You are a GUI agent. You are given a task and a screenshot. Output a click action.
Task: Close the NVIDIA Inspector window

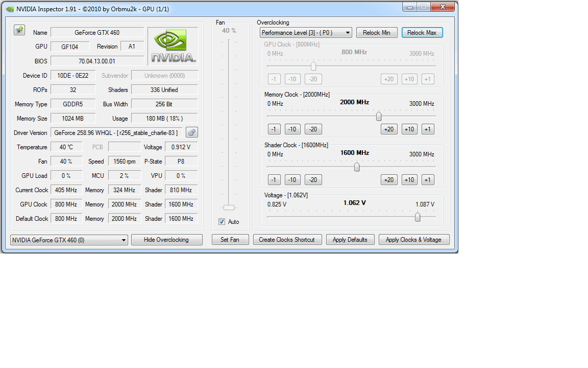443,7
